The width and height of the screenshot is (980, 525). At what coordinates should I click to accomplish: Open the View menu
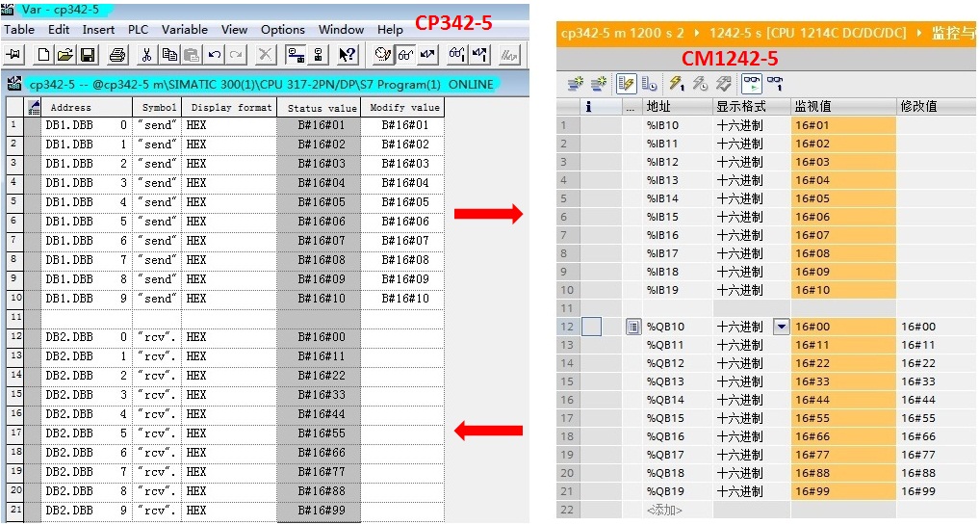(234, 30)
